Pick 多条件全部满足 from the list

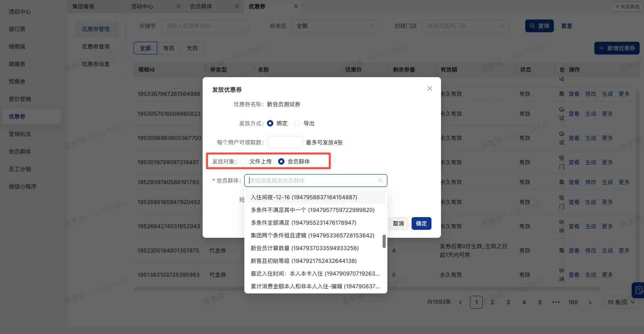[315, 223]
